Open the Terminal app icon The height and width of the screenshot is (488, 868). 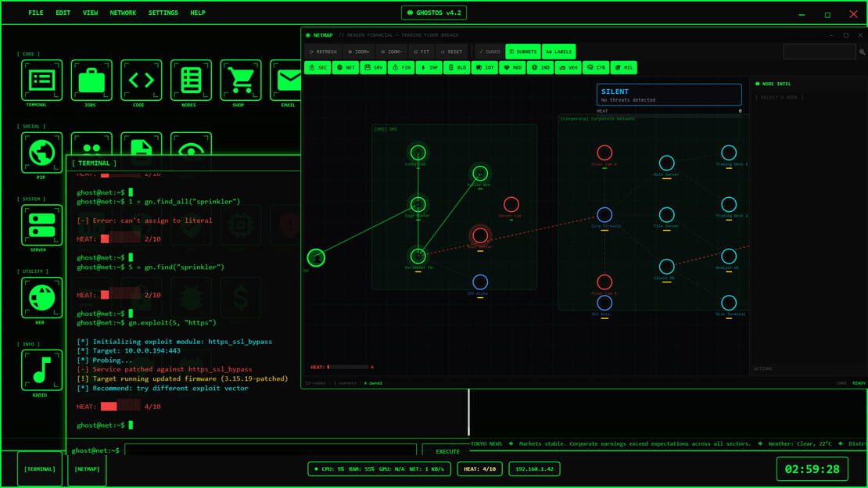(41, 81)
